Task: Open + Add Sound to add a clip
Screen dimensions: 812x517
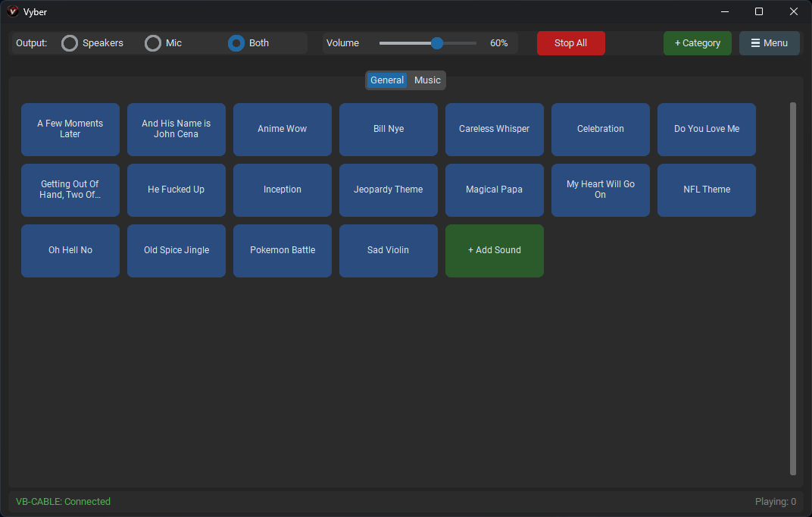Action: pyautogui.click(x=494, y=250)
